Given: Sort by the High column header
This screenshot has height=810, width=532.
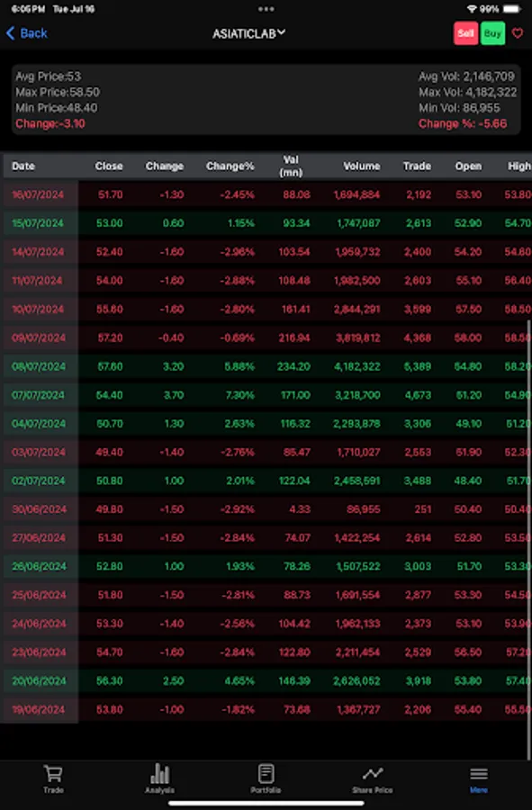Looking at the screenshot, I should (519, 166).
